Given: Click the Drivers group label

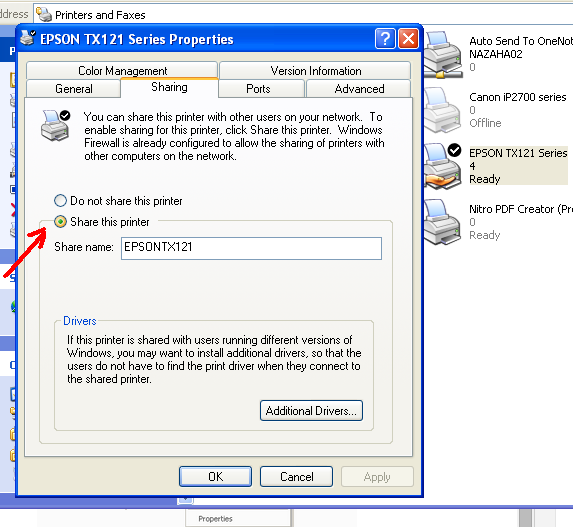Looking at the screenshot, I should (x=80, y=321).
